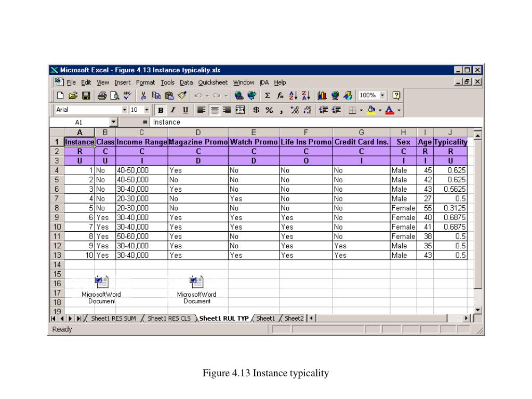The image size is (532, 399).
Task: Launch the Chart Wizard icon
Action: click(x=322, y=96)
